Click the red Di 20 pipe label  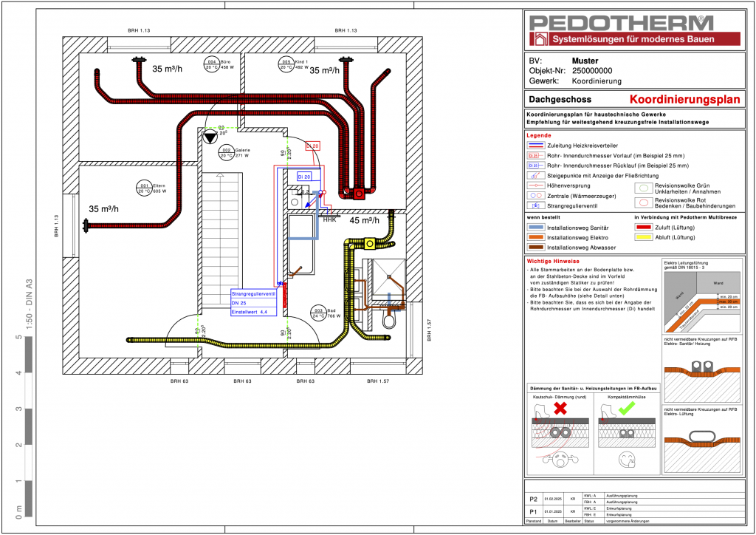pyautogui.click(x=312, y=146)
